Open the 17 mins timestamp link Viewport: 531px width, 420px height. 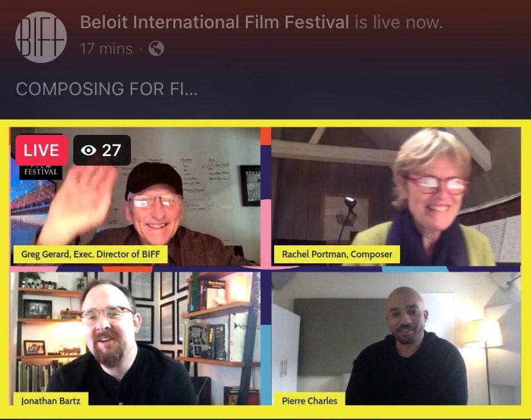[x=107, y=49]
